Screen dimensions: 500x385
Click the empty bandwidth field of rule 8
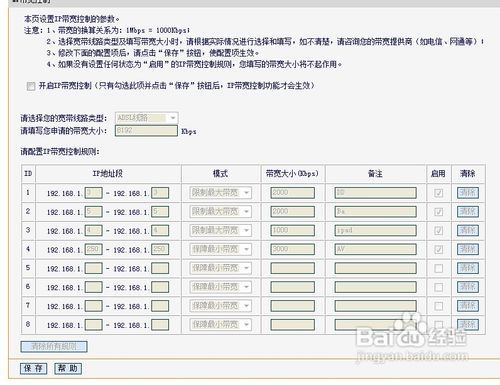[292, 325]
